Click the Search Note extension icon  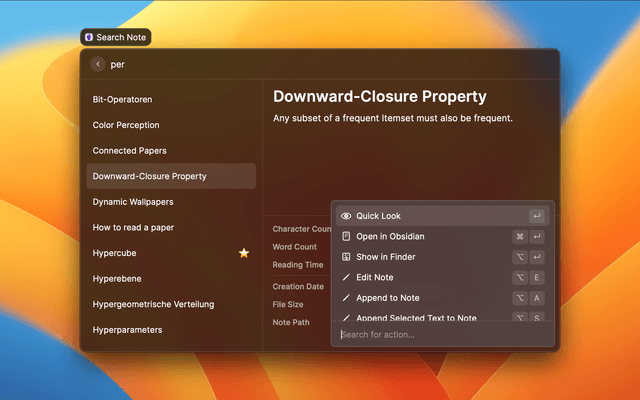pyautogui.click(x=89, y=37)
